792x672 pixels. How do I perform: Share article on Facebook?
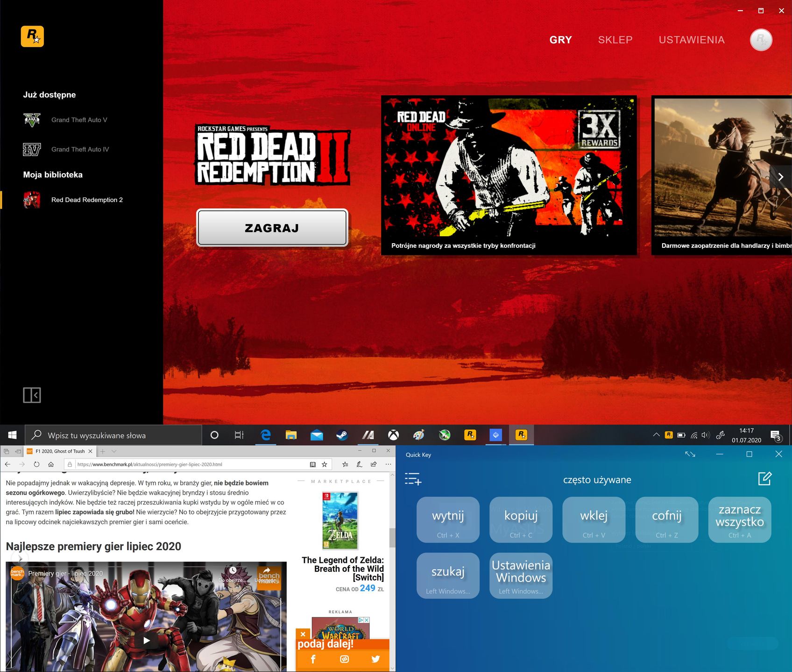[x=313, y=659]
